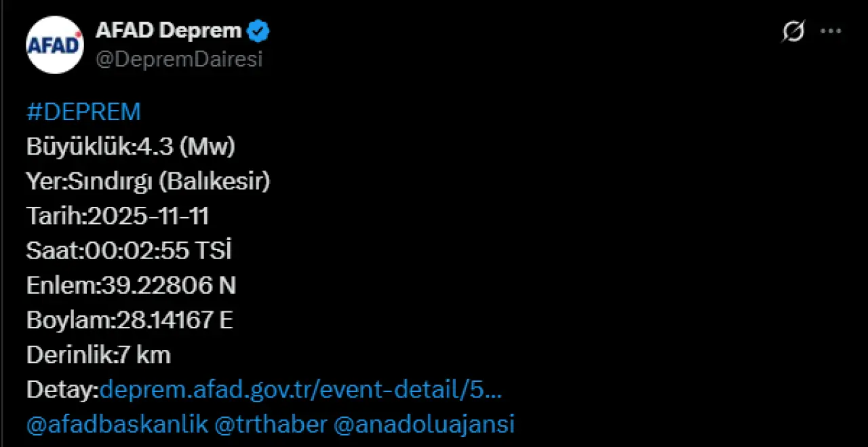Open the @trthaber mention

click(271, 425)
